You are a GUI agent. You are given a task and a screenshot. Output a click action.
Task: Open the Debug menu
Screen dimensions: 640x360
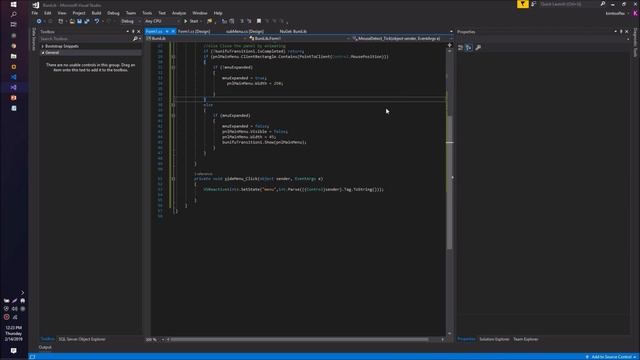[x=113, y=13]
